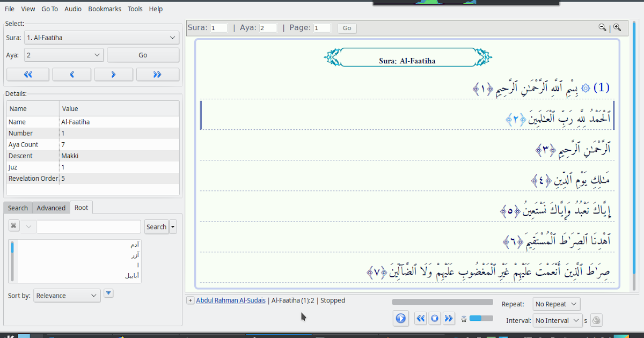This screenshot has height=338, width=644.
Task: Select root word آدم in list
Action: point(134,244)
